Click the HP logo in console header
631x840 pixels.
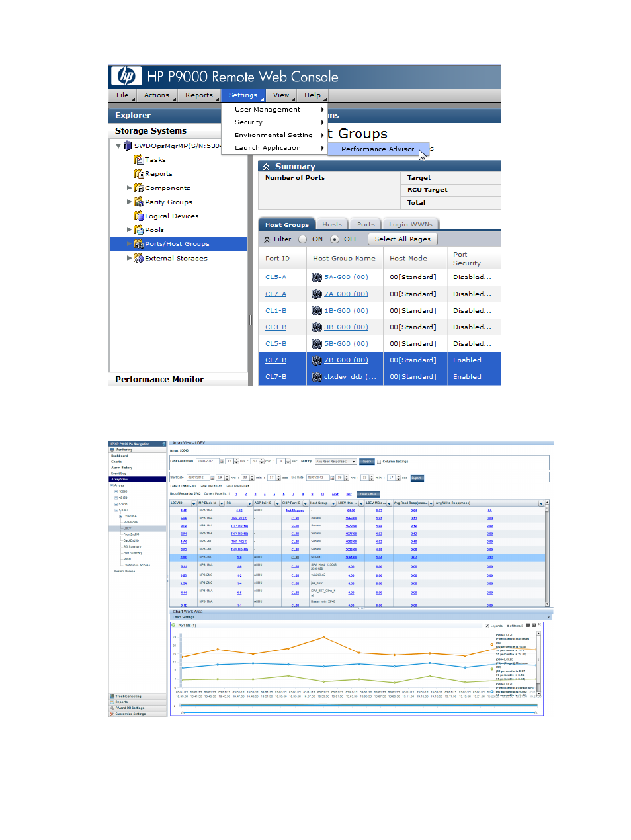pyautogui.click(x=126, y=76)
